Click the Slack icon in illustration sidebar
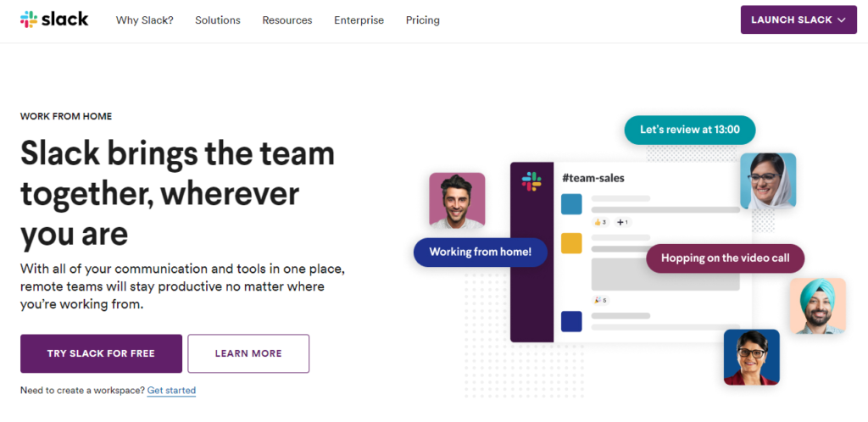 (x=531, y=181)
